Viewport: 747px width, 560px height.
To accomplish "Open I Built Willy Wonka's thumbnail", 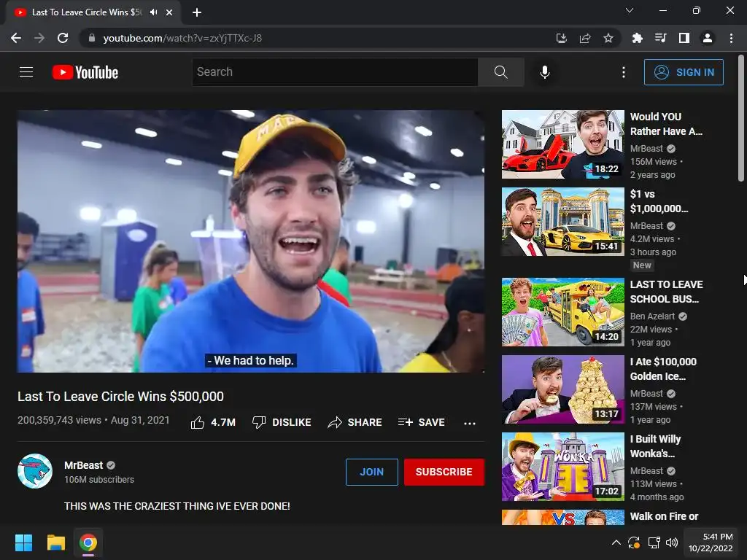I will (x=562, y=467).
